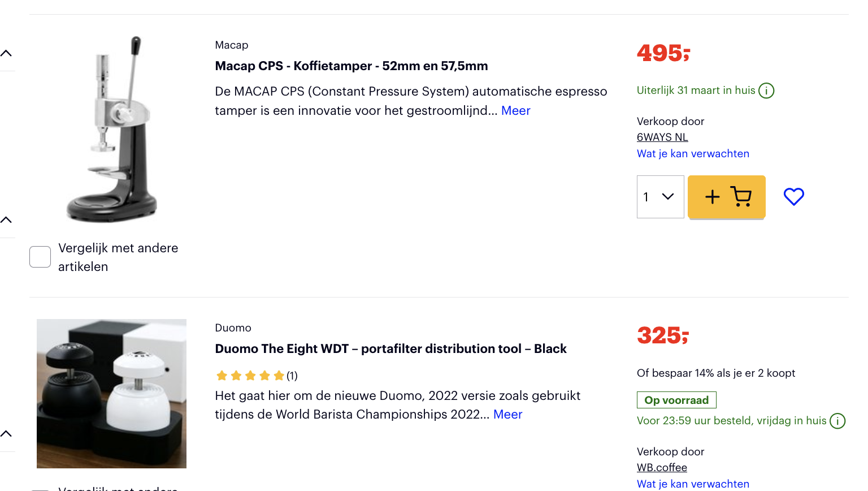Image resolution: width=868 pixels, height=491 pixels.
Task: Click the chevron left of the Duomo photo
Action: click(6, 434)
